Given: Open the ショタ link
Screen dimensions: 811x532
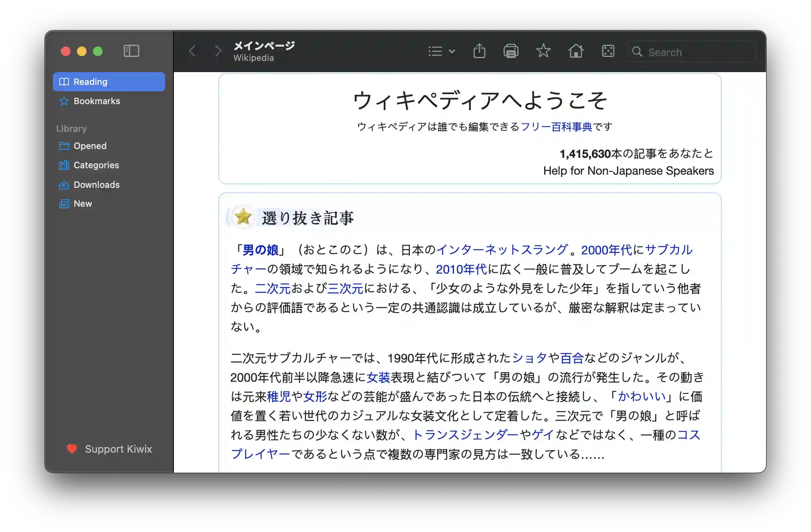Looking at the screenshot, I should [530, 358].
